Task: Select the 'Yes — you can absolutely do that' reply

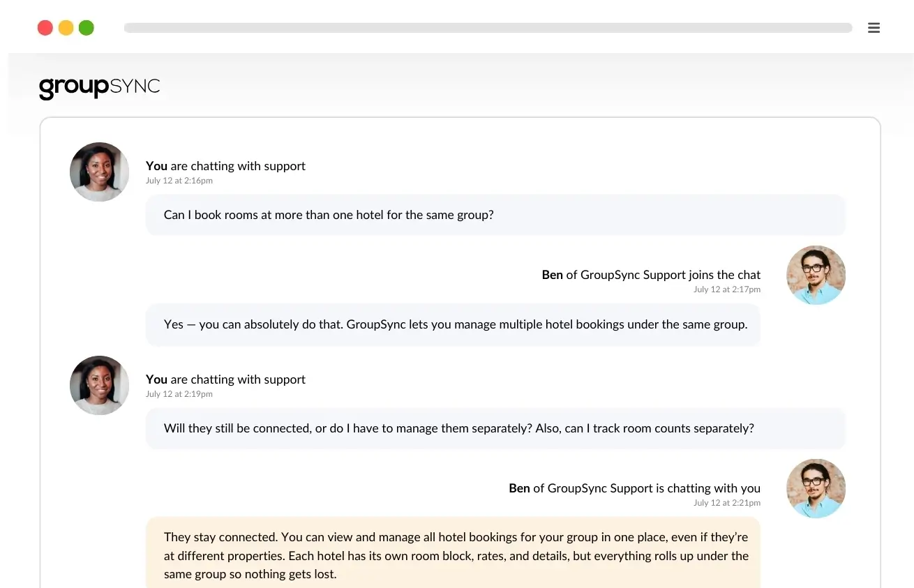Action: pos(453,324)
